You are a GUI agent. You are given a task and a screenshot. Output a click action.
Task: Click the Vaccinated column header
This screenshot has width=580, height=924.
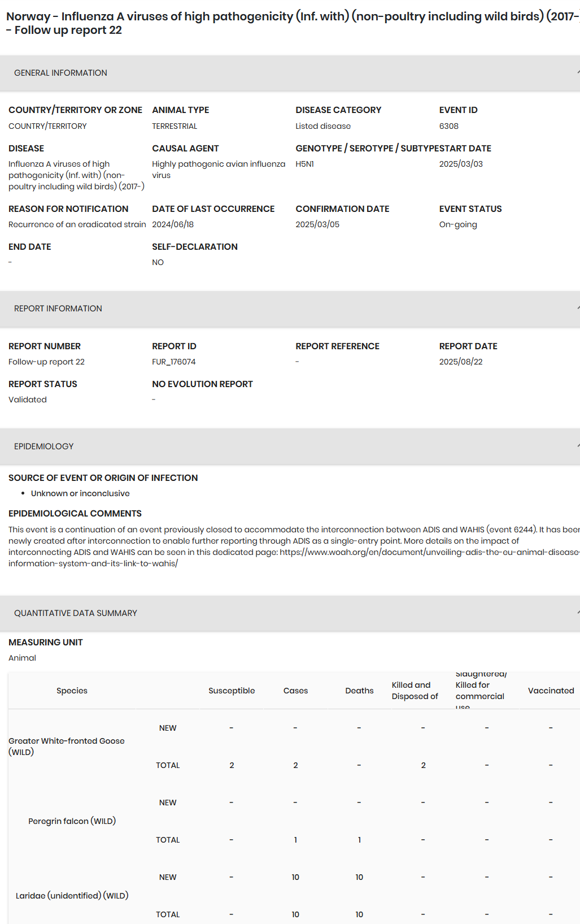coord(551,691)
